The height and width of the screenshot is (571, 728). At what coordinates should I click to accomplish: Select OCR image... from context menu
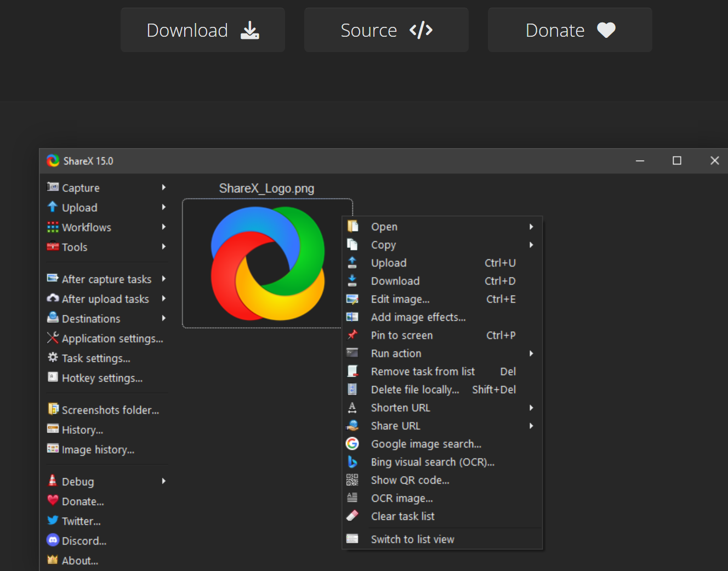pyautogui.click(x=442, y=498)
